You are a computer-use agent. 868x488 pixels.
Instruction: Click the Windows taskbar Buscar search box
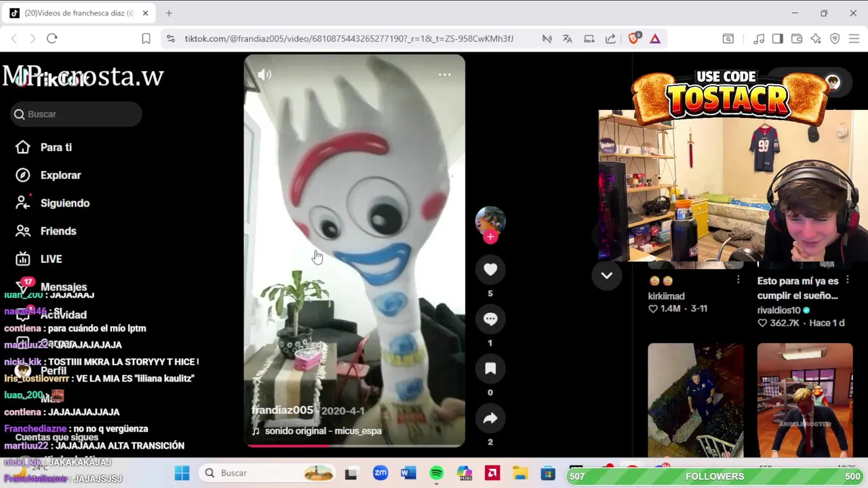[x=268, y=473]
